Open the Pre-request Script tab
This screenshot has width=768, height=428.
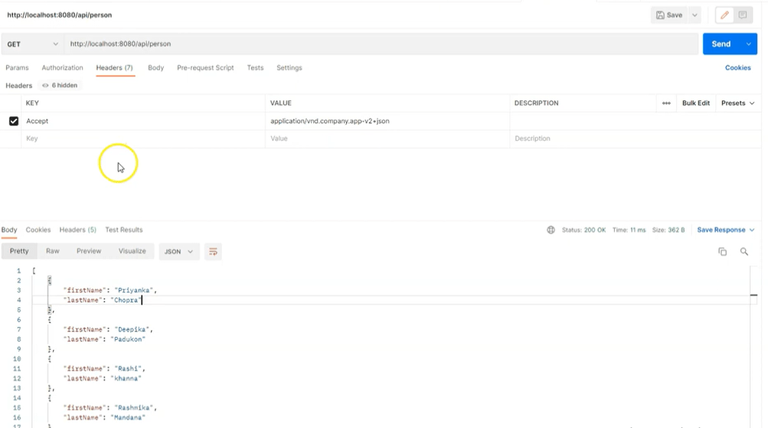pos(205,68)
